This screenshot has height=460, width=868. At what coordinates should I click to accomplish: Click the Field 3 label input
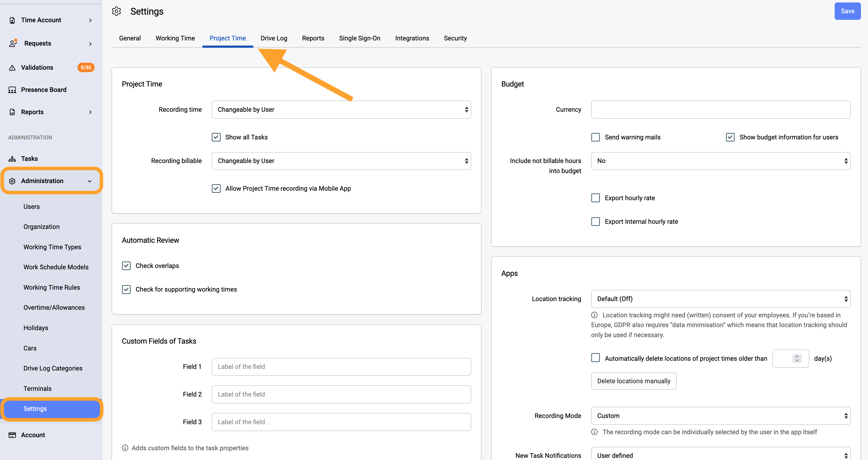click(x=341, y=422)
